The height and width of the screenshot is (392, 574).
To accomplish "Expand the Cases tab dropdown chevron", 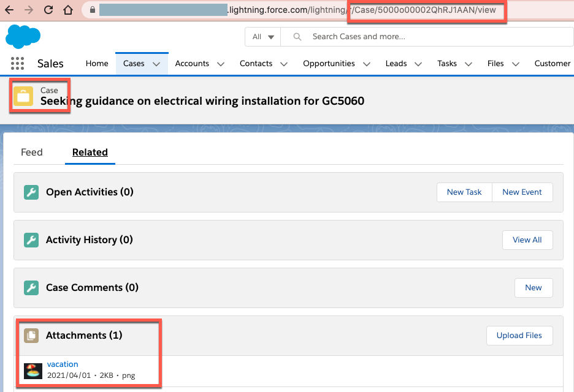I will (156, 64).
